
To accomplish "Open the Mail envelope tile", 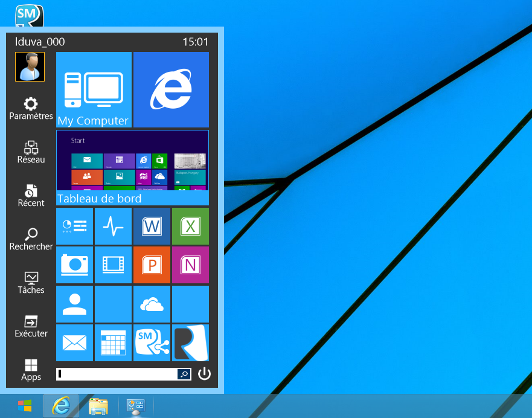I will (74, 342).
